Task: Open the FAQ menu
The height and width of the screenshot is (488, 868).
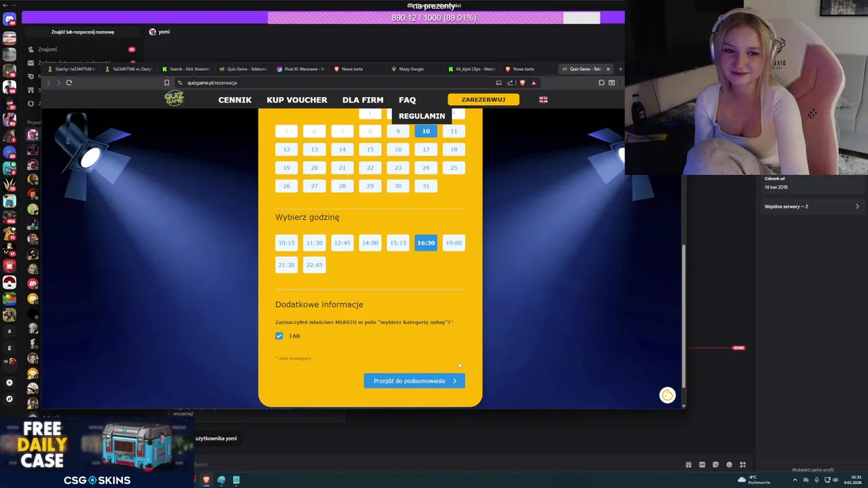Action: pyautogui.click(x=407, y=100)
